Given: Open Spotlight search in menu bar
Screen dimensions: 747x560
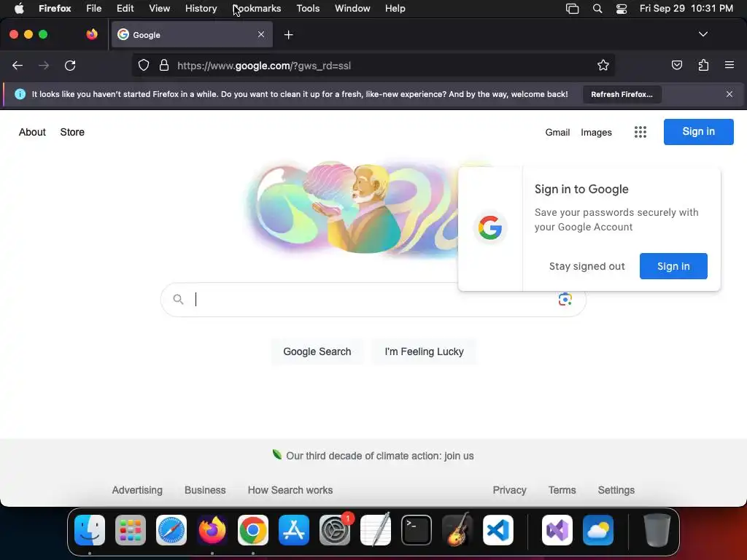Looking at the screenshot, I should (597, 9).
